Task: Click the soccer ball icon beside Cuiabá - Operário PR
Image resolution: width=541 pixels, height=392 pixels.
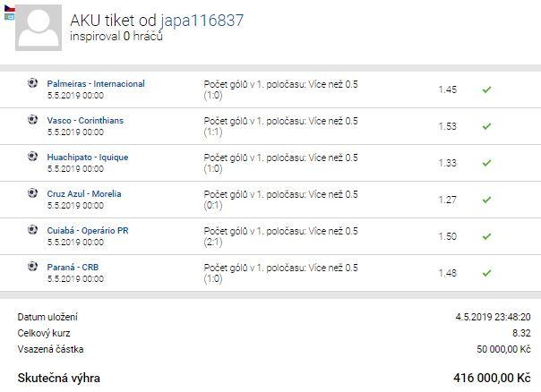Action: tap(32, 230)
